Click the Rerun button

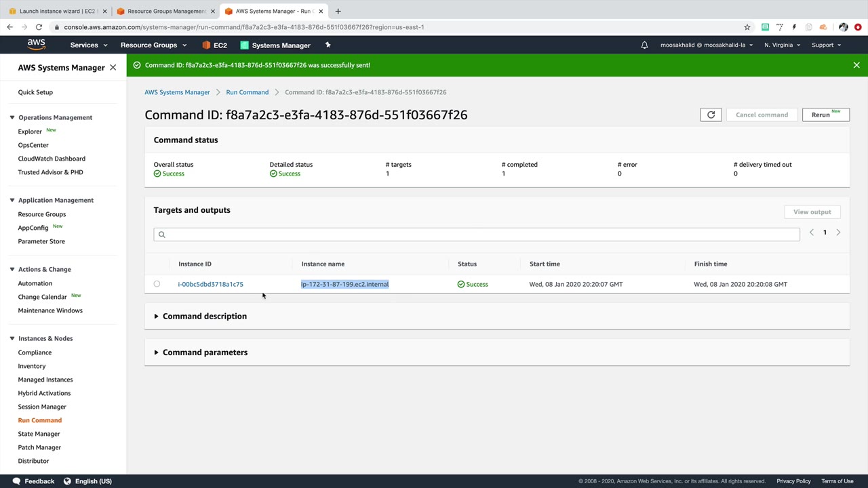point(825,115)
